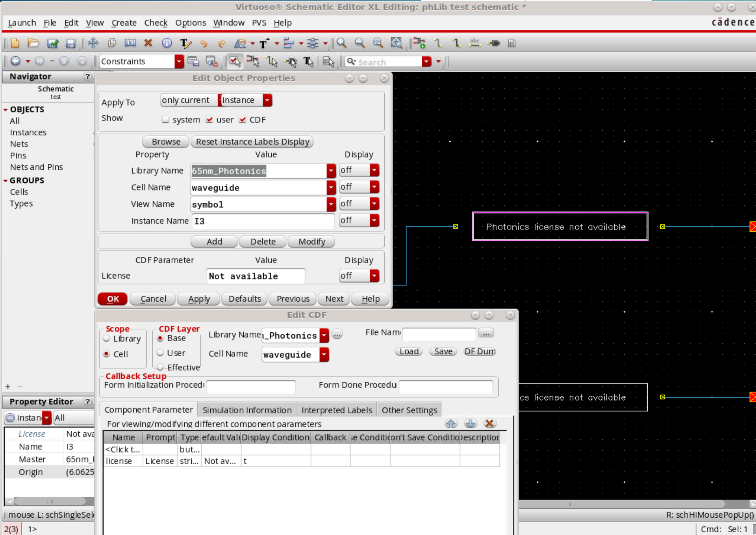Click the Navigator help question mark icon
Image resolution: width=756 pixels, height=535 pixels.
coord(87,76)
